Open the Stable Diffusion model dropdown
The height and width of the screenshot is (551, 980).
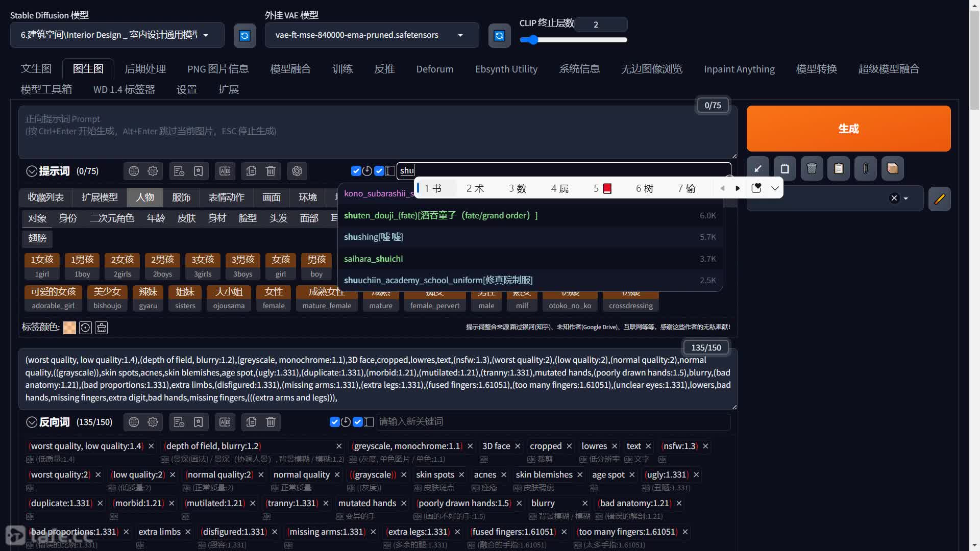click(x=117, y=35)
